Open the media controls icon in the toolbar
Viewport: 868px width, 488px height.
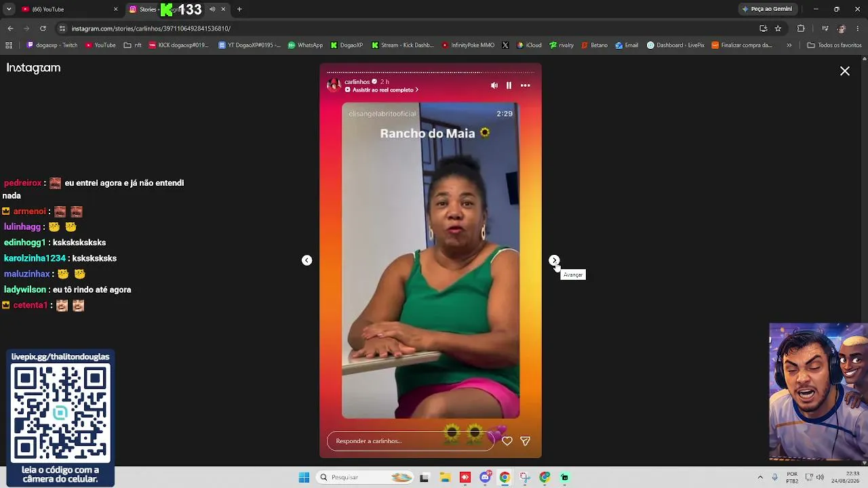(825, 28)
